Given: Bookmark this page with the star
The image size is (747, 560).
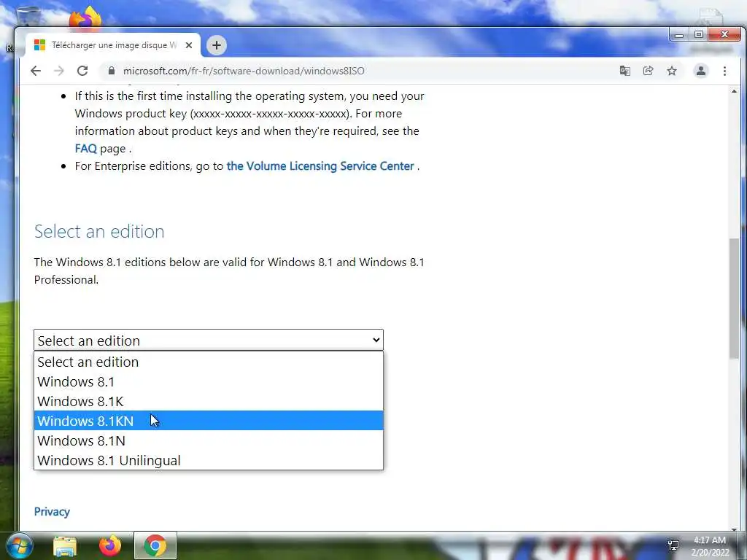Looking at the screenshot, I should click(672, 71).
